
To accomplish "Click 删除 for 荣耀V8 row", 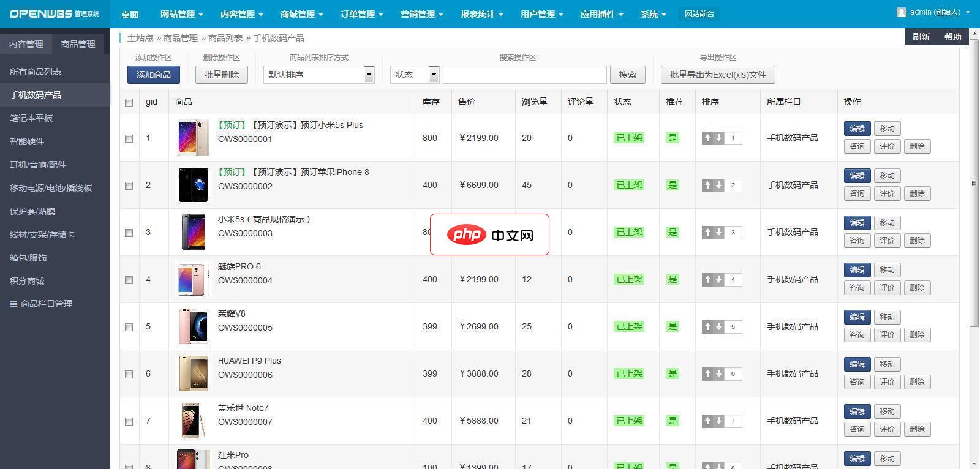I will [917, 335].
